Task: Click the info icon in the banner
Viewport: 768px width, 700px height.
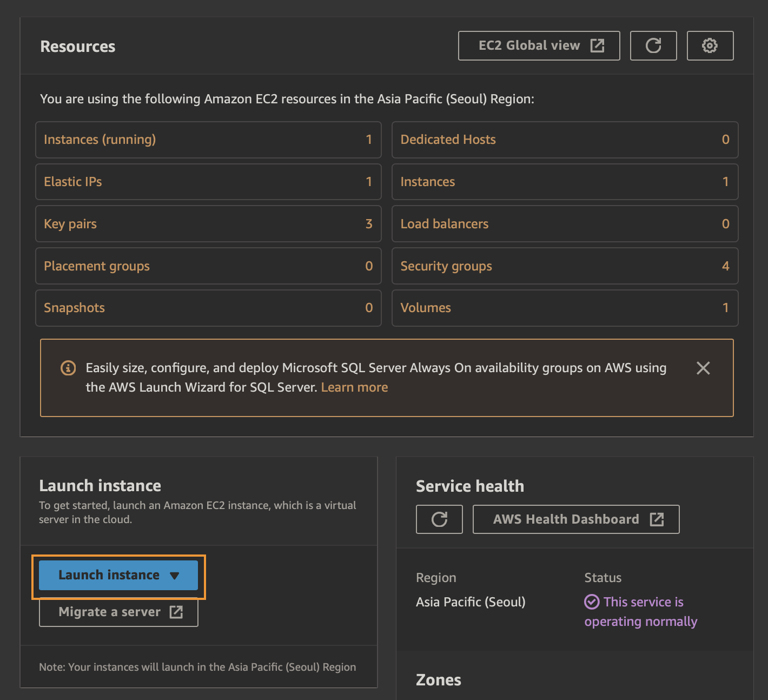Action: pos(68,368)
